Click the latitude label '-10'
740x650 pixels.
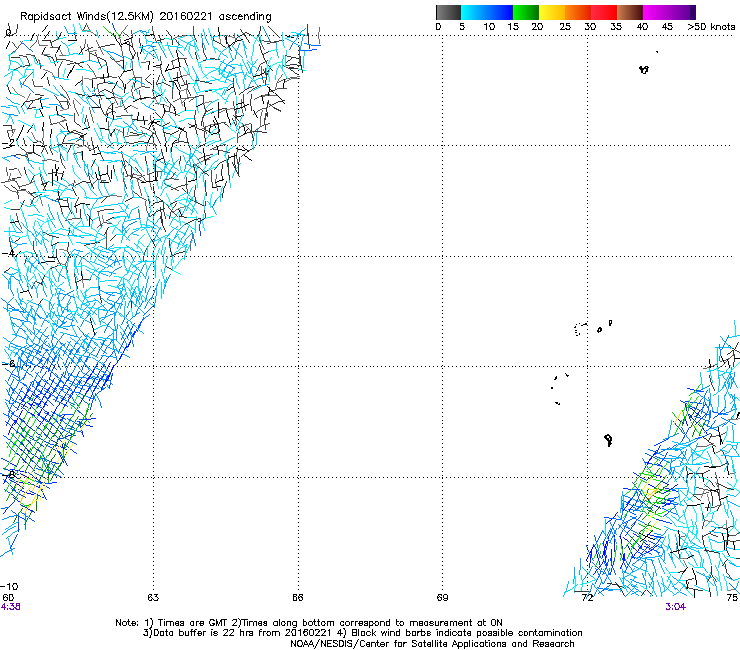tap(9, 587)
